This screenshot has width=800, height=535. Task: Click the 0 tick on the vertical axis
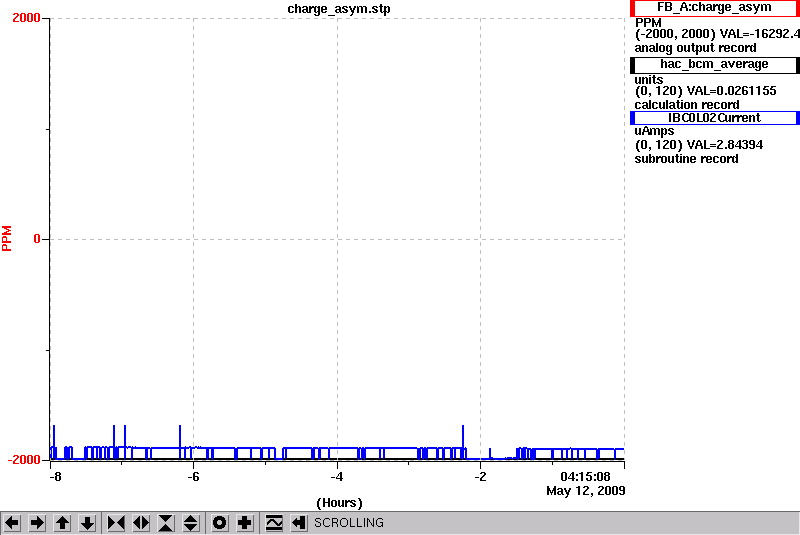click(37, 239)
